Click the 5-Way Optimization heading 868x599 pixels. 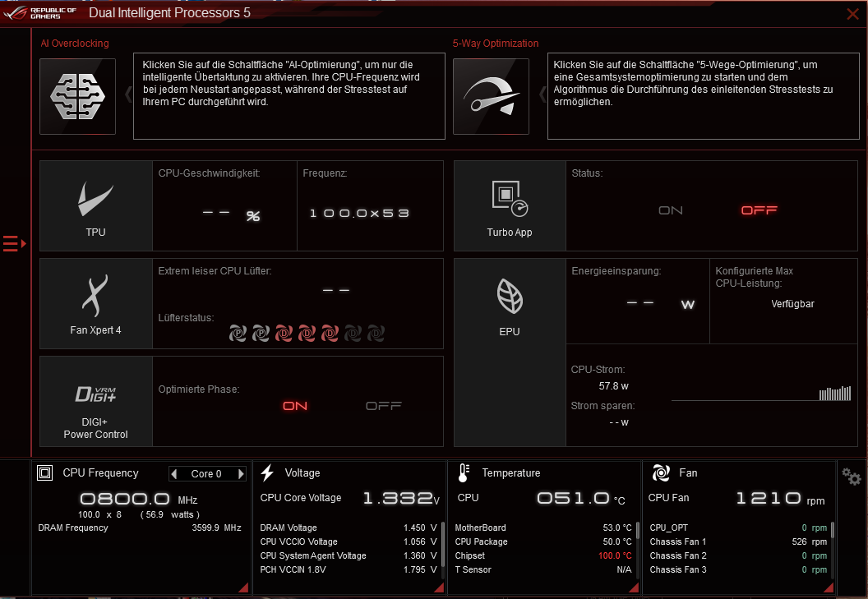496,44
